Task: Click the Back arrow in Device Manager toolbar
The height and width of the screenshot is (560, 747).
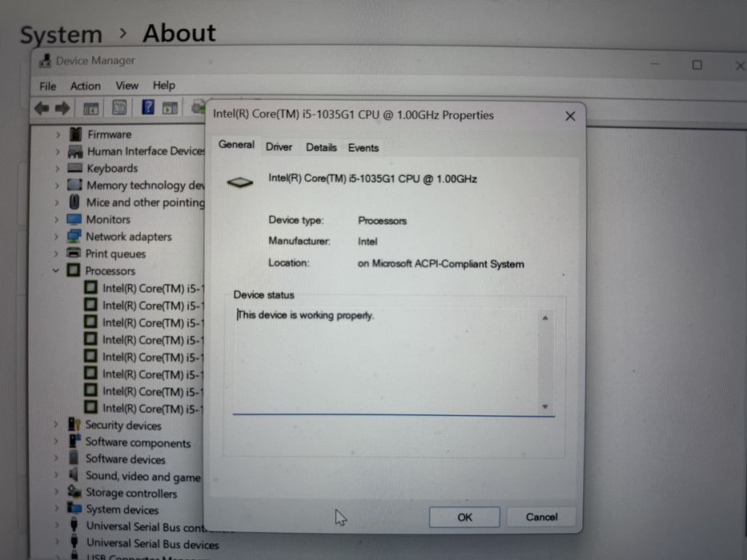Action: click(42, 109)
